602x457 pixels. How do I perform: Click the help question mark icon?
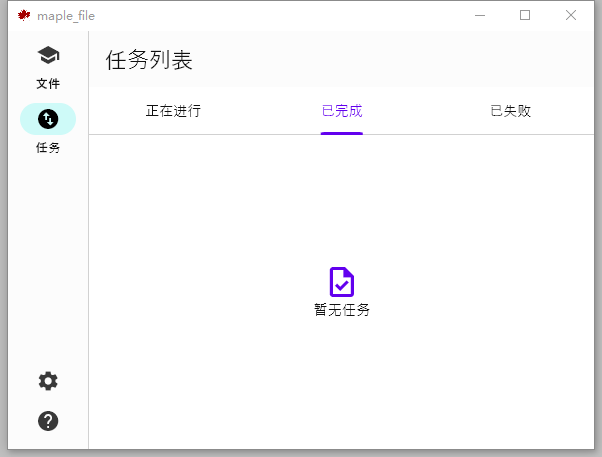click(48, 421)
